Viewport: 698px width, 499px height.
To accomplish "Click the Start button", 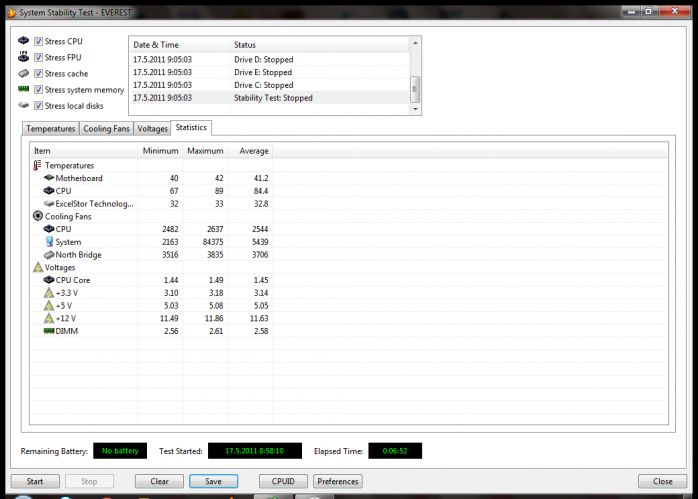I will [x=35, y=481].
